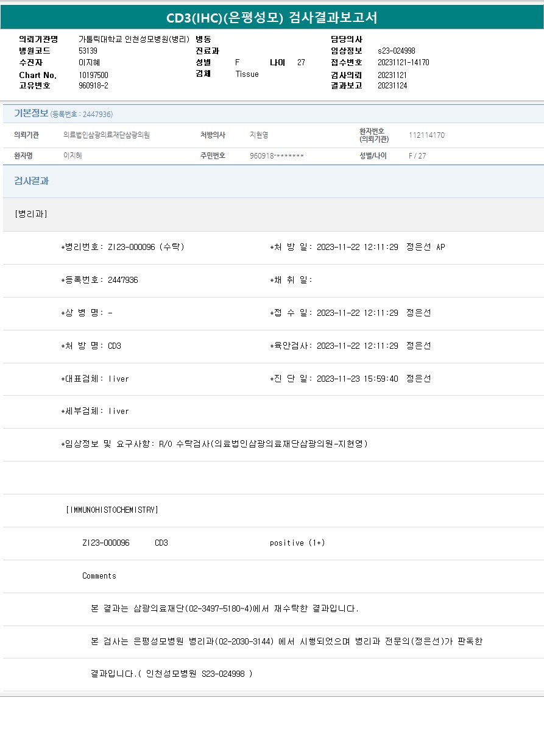The image size is (544, 756).
Task: Click the 병원코드 value 53139
Action: point(88,51)
